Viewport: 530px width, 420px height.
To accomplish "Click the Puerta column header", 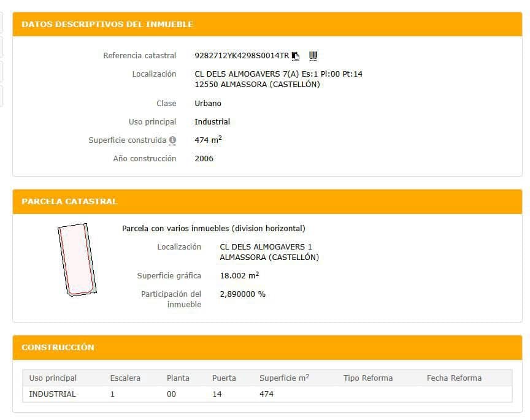I will [224, 378].
